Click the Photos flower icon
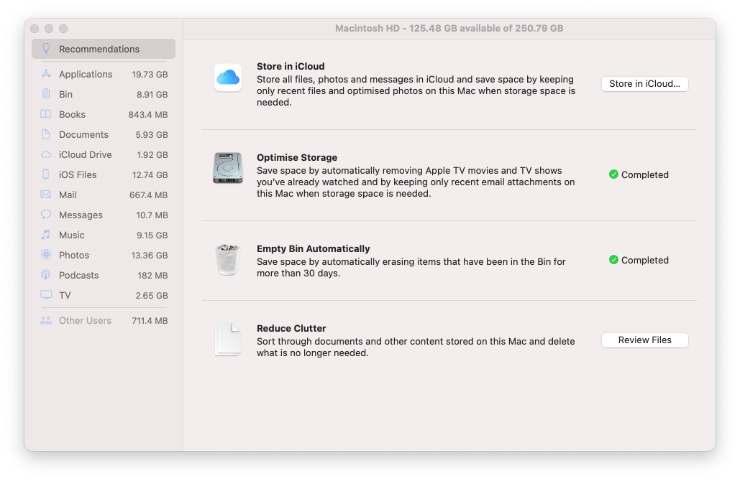 coord(46,254)
